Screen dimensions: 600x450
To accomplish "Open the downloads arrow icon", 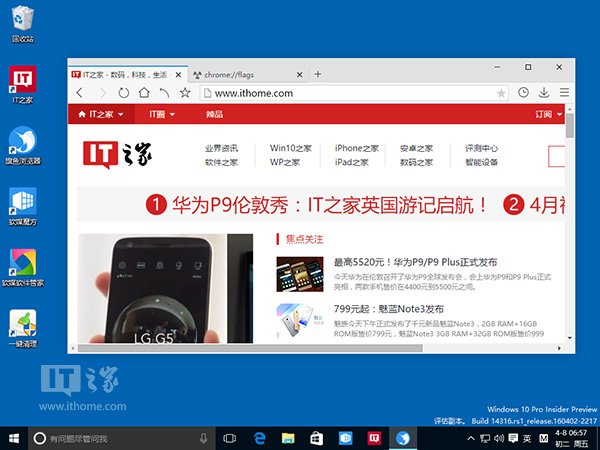I will (x=544, y=93).
